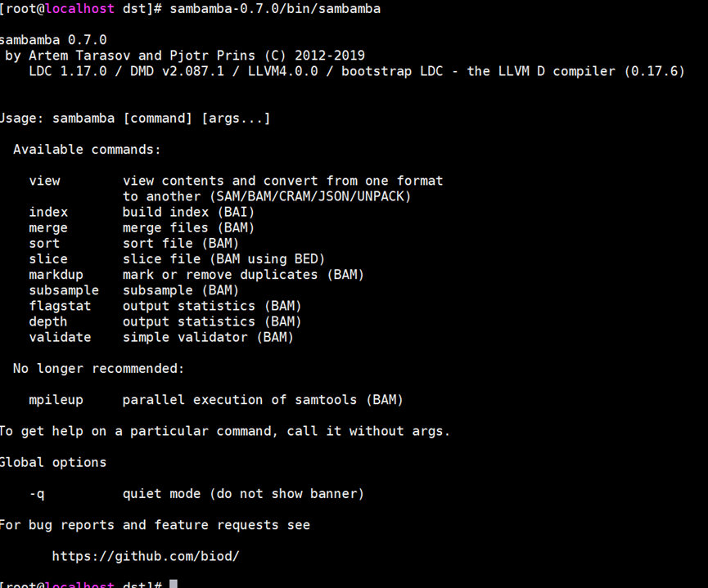The image size is (708, 588).
Task: Click the 'sambamba 0.7.0' version banner line
Action: tap(52, 40)
